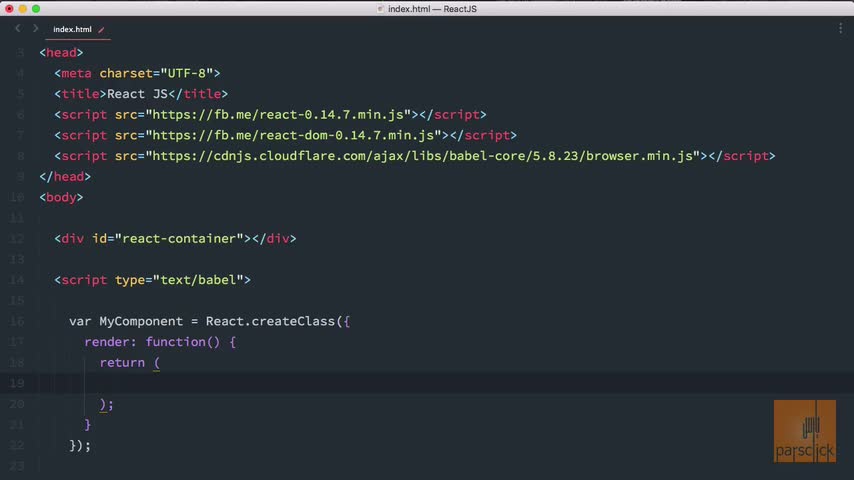Click the closing div tag
The width and height of the screenshot is (854, 480).
tap(274, 239)
